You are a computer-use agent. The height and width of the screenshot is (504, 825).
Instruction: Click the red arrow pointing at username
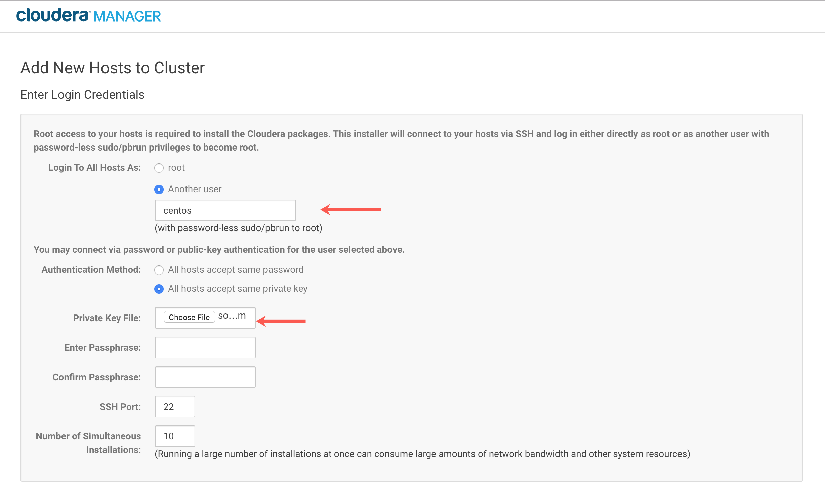click(x=351, y=210)
